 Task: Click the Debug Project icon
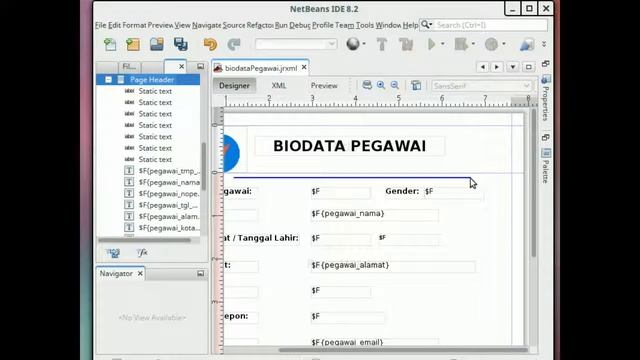point(461,44)
